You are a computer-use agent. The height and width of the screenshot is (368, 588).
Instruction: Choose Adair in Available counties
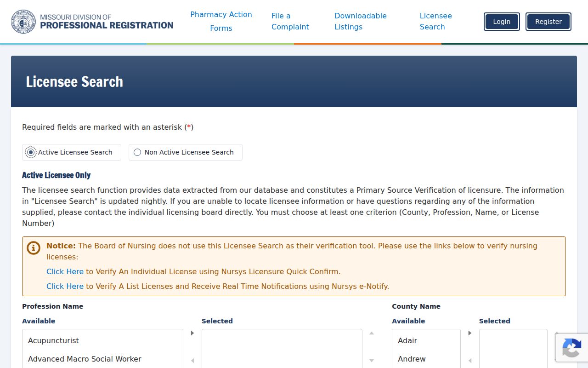(x=426, y=340)
